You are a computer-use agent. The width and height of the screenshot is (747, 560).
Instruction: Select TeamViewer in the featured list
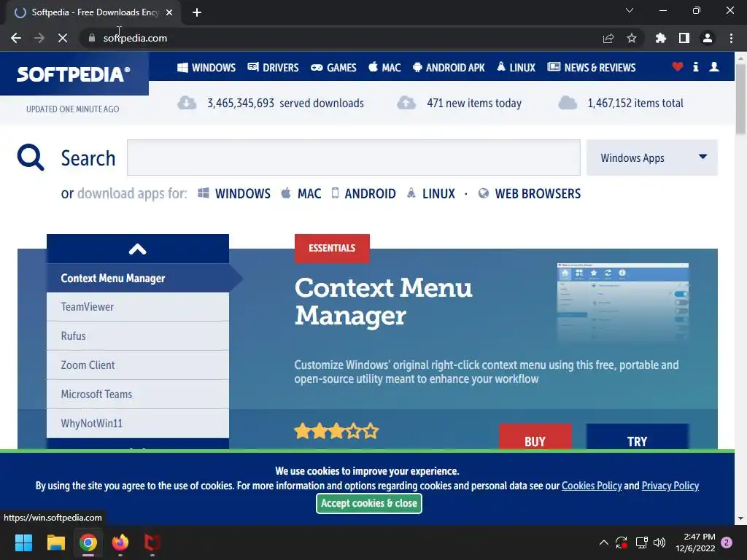click(x=138, y=307)
